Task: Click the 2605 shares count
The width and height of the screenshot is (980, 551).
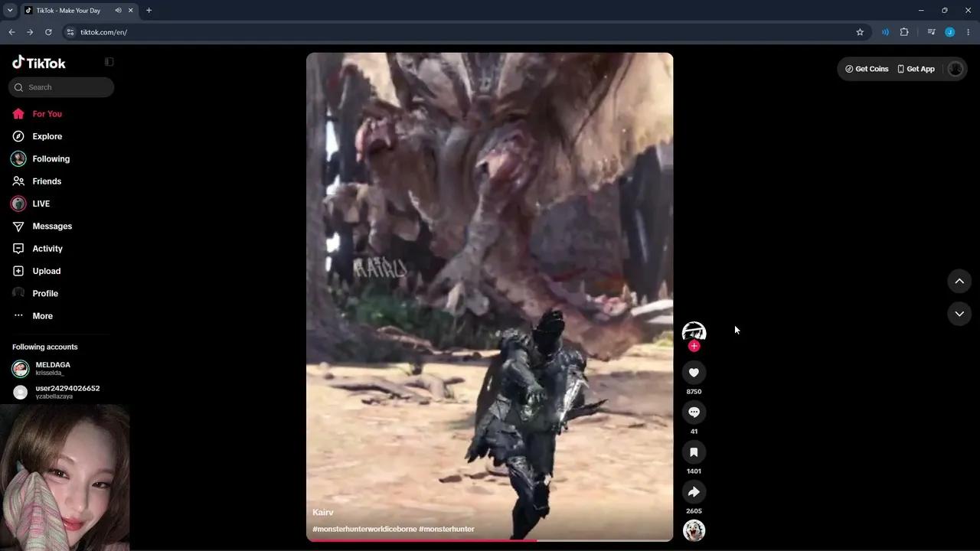Action: click(x=694, y=511)
